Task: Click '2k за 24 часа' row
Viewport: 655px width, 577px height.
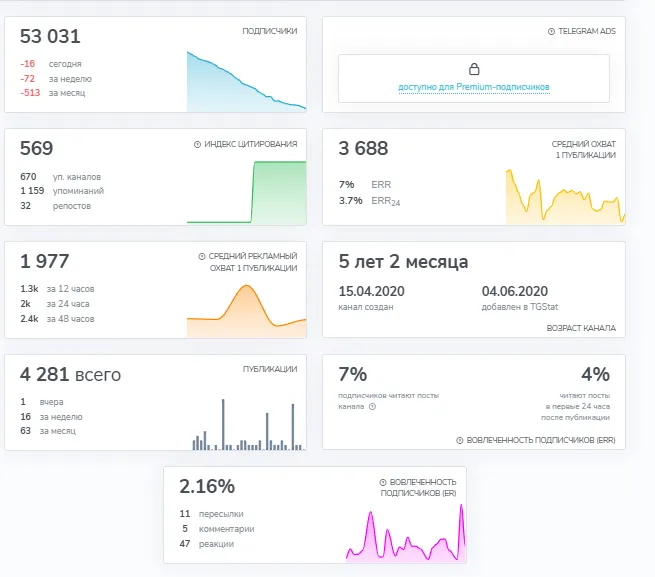Action: (x=55, y=304)
